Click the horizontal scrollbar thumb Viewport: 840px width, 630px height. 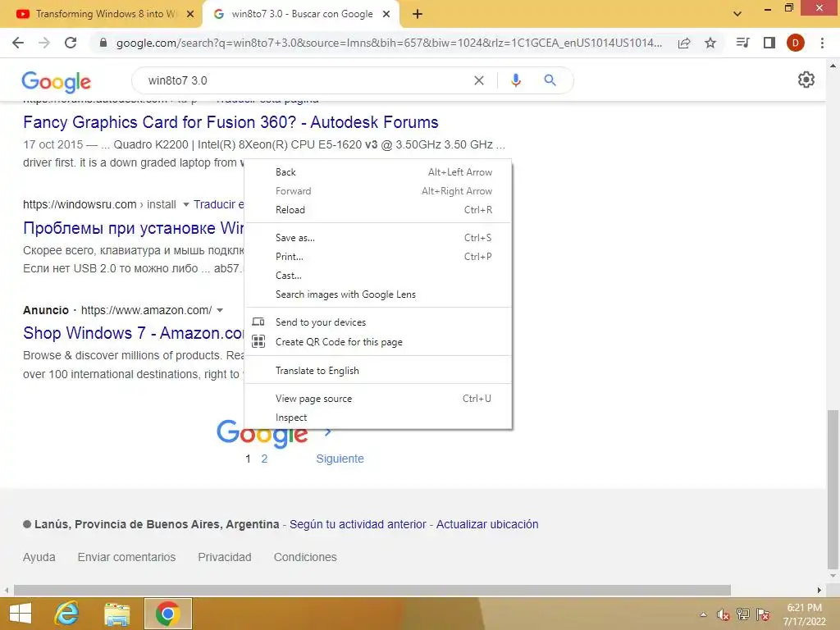click(x=372, y=591)
